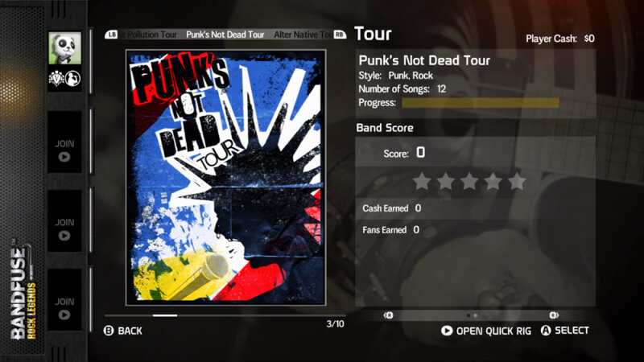Click the OPEN QUICK RIG label

pyautogui.click(x=493, y=331)
